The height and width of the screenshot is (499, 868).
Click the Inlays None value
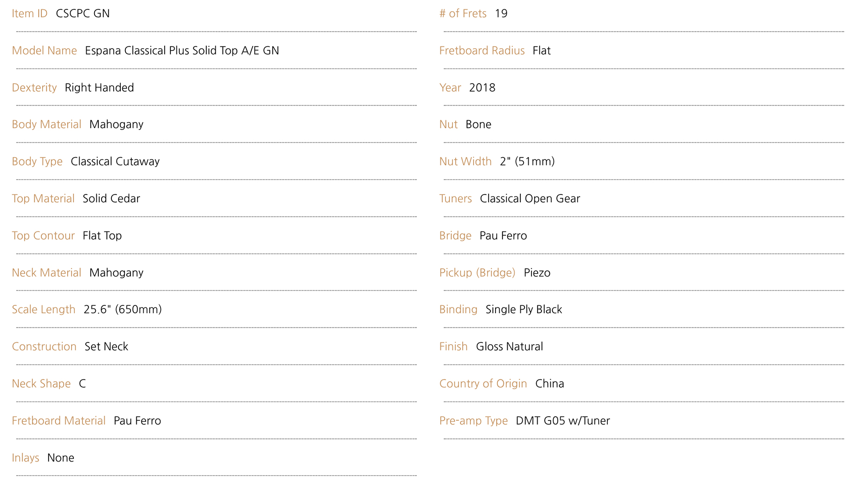61,458
